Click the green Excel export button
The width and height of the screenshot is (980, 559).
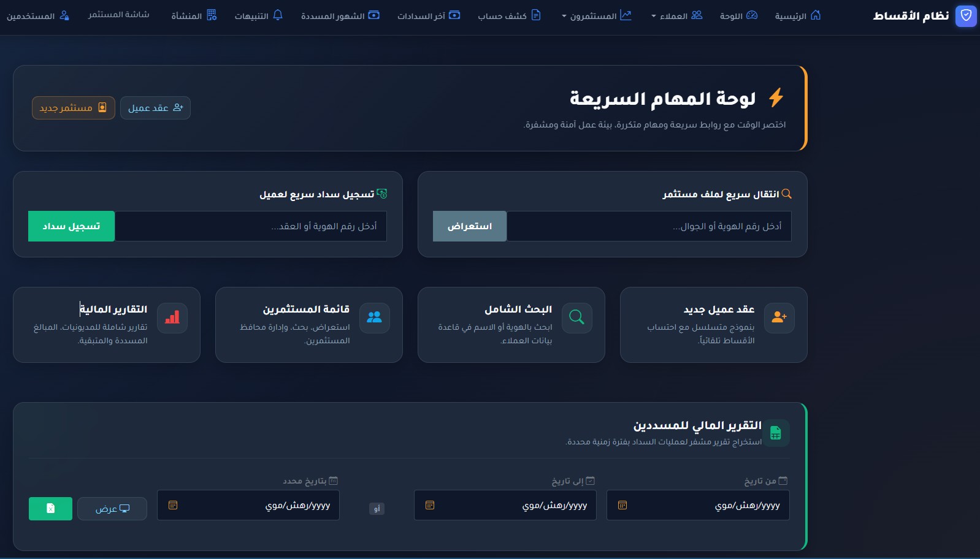(50, 509)
